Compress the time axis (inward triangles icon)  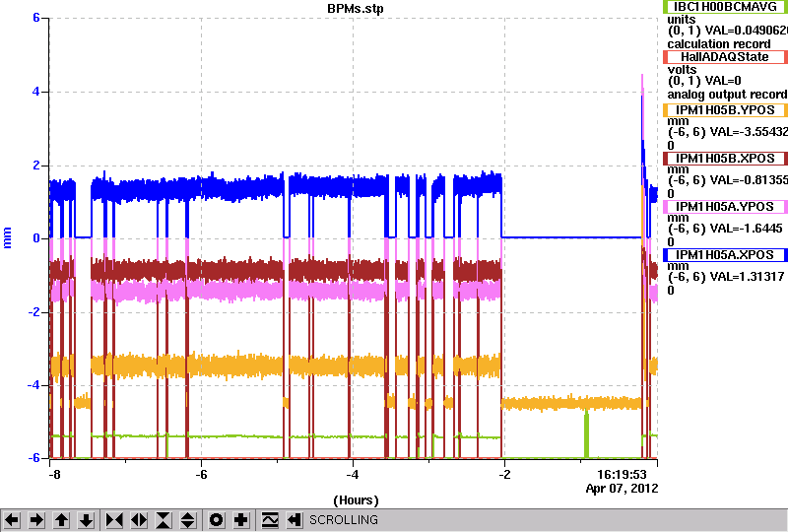pos(114,520)
